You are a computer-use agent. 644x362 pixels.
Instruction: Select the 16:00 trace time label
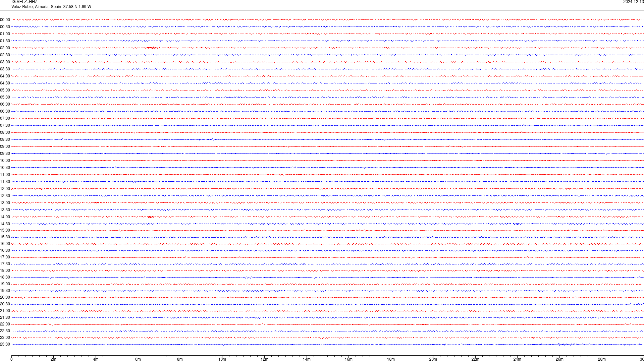5,244
